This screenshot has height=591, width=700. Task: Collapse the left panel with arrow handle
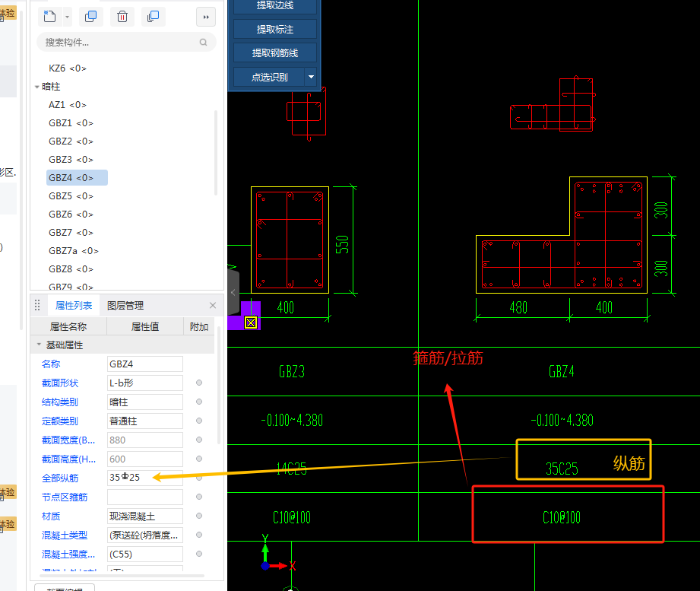click(233, 293)
